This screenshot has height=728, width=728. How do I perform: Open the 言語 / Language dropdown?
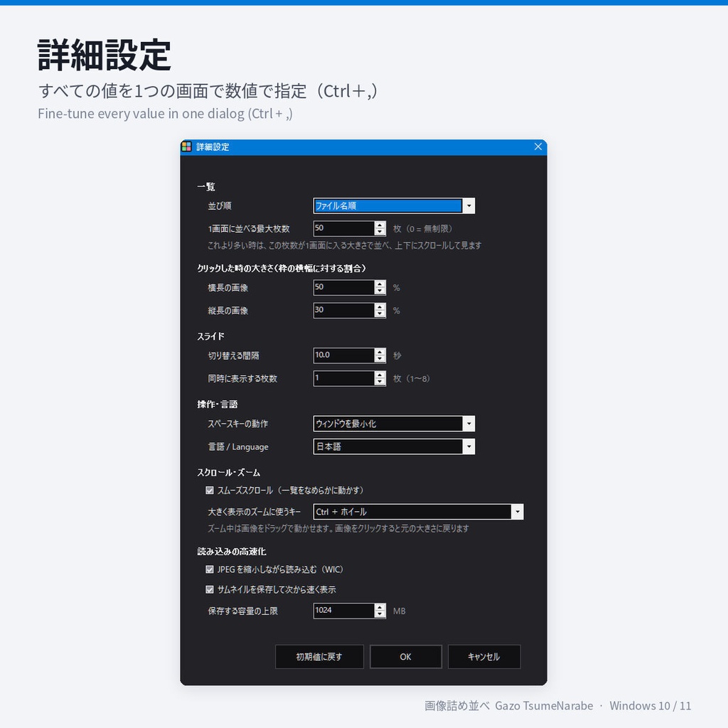tap(394, 446)
